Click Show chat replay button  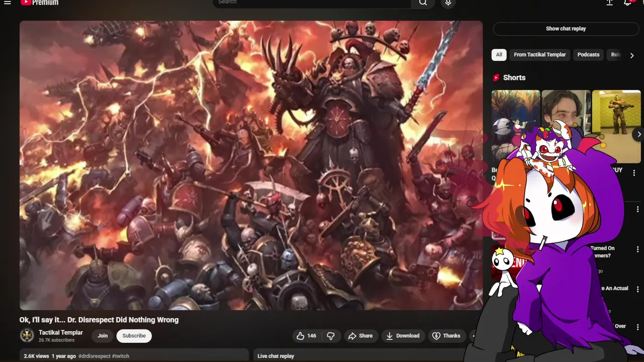click(566, 29)
